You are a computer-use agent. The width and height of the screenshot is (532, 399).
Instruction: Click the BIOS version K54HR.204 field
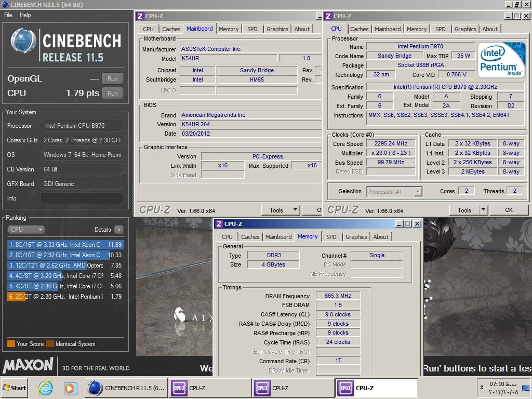251,124
